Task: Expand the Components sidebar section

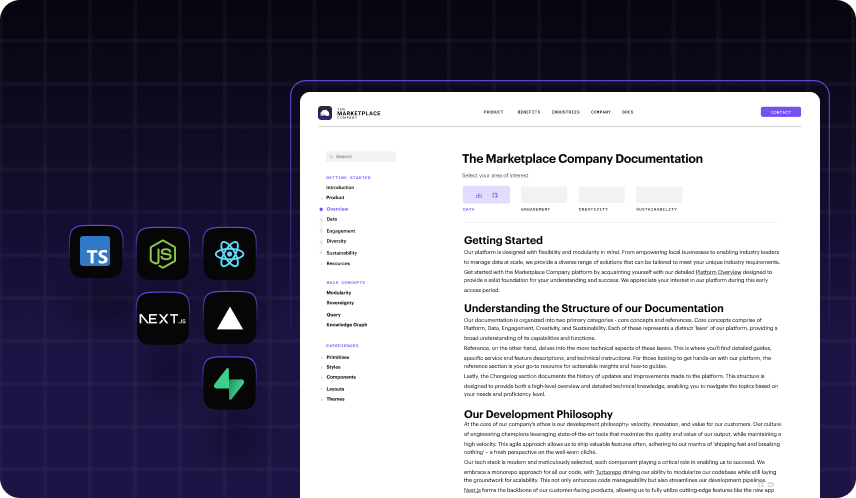Action: (340, 377)
